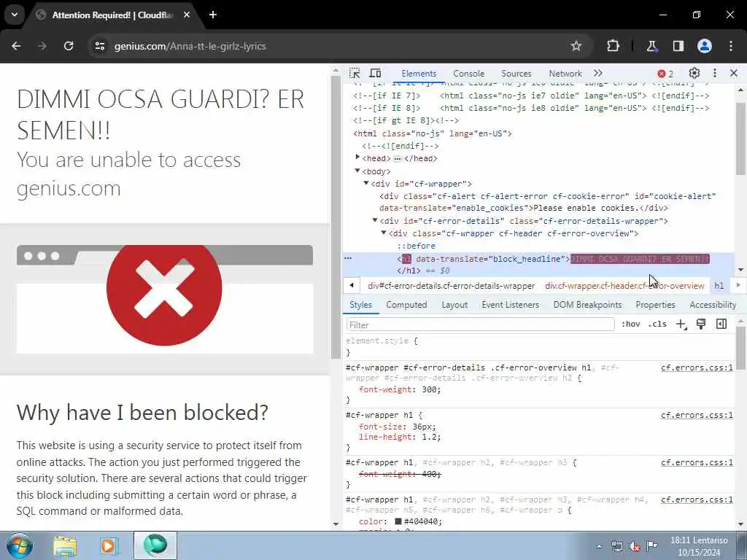Select the Styles pane tab

360,305
